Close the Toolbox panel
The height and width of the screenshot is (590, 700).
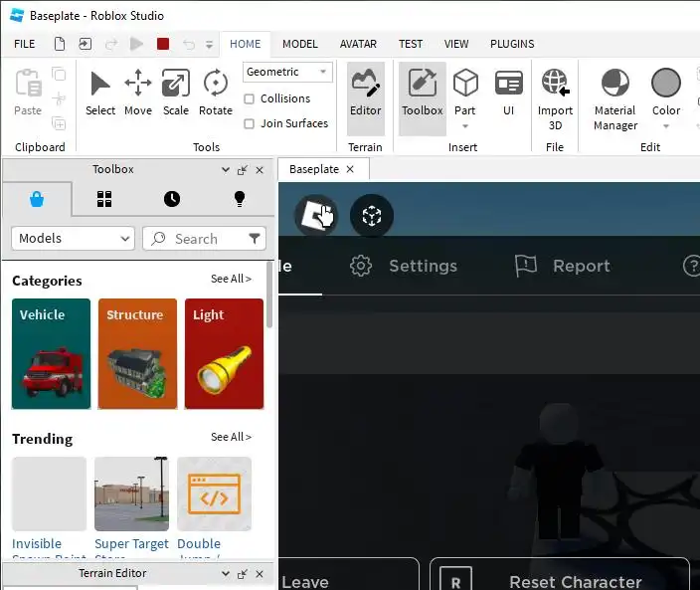pos(260,170)
